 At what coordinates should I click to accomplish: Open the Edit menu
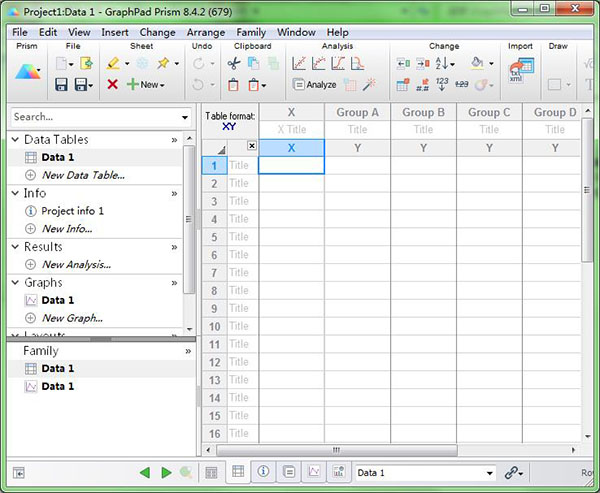[48, 32]
